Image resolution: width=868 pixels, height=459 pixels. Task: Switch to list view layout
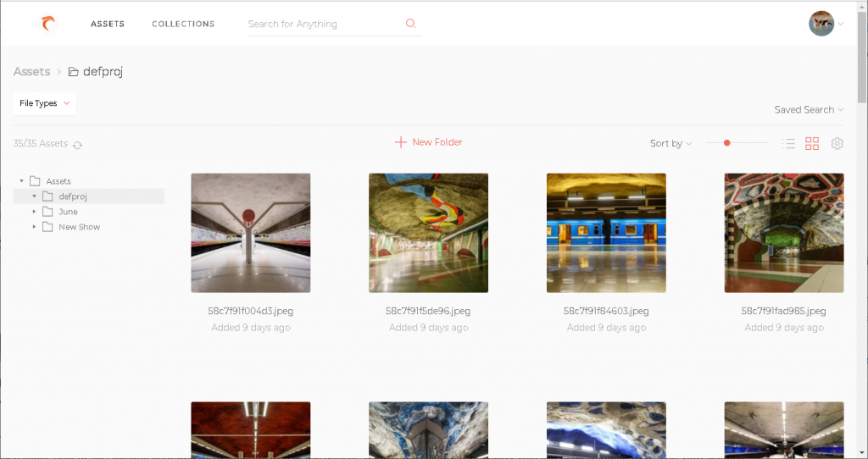[x=788, y=144]
